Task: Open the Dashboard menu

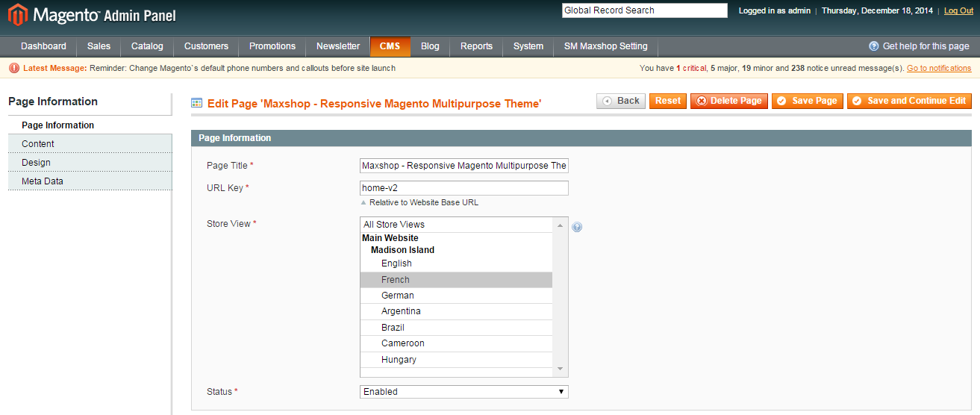Action: (43, 46)
